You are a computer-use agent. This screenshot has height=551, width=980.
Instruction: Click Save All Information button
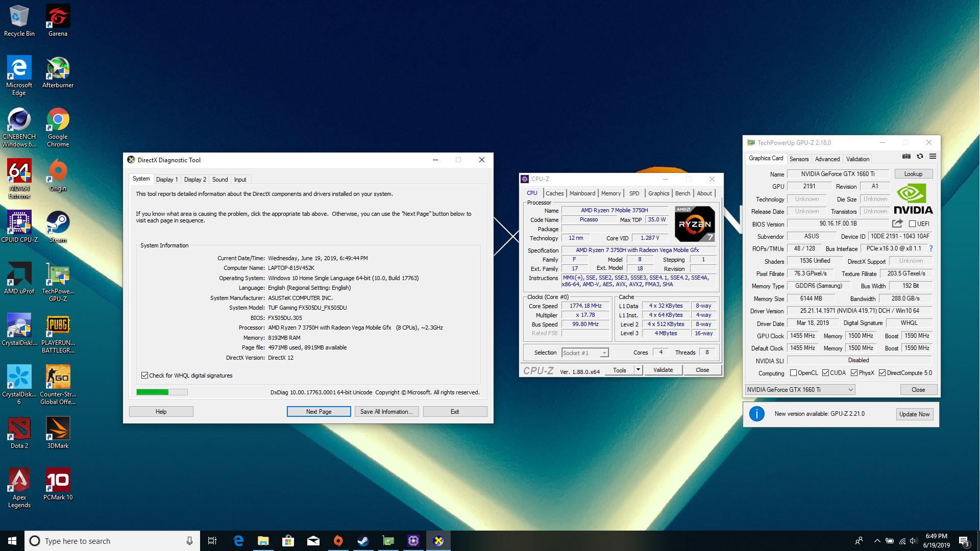click(387, 412)
